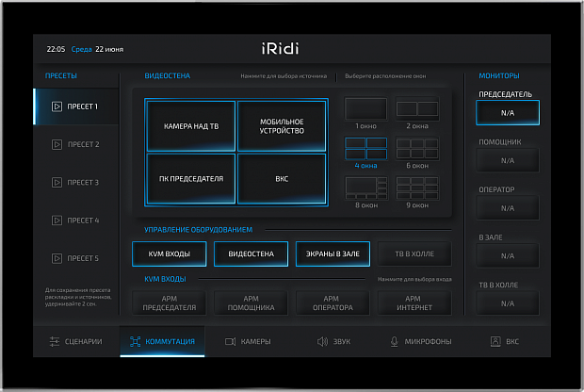Go to the Микрофоны tab

pyautogui.click(x=420, y=341)
